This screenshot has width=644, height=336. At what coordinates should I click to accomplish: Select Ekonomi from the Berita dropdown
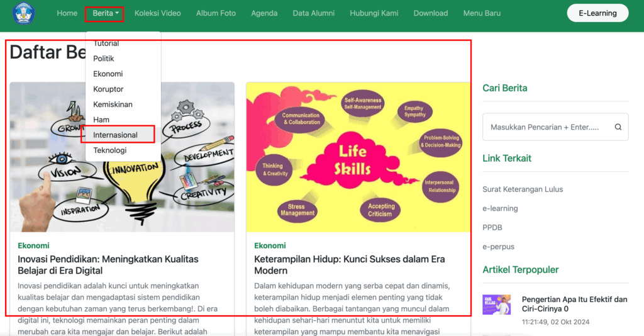pos(108,74)
